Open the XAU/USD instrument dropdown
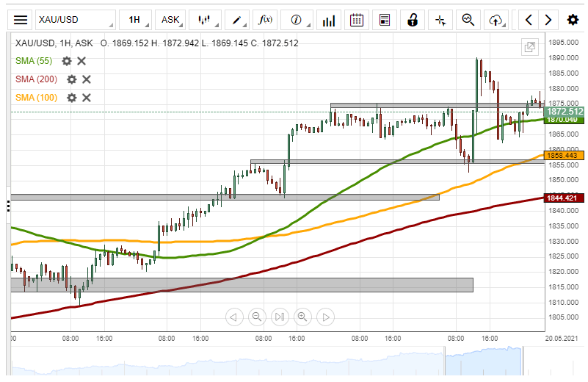The image size is (588, 382). (76, 20)
